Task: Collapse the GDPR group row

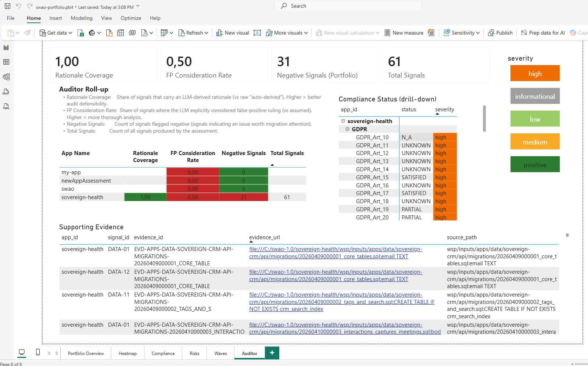Action: pyautogui.click(x=347, y=129)
